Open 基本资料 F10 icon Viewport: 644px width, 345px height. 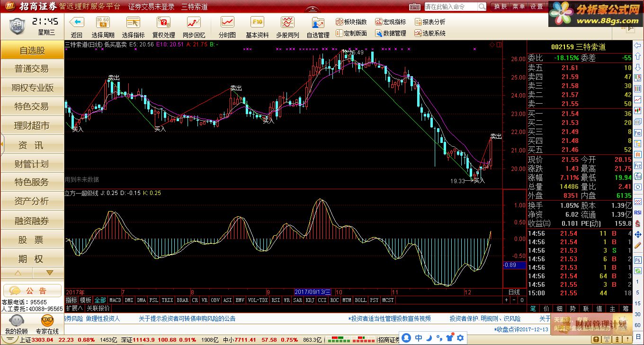(257, 22)
